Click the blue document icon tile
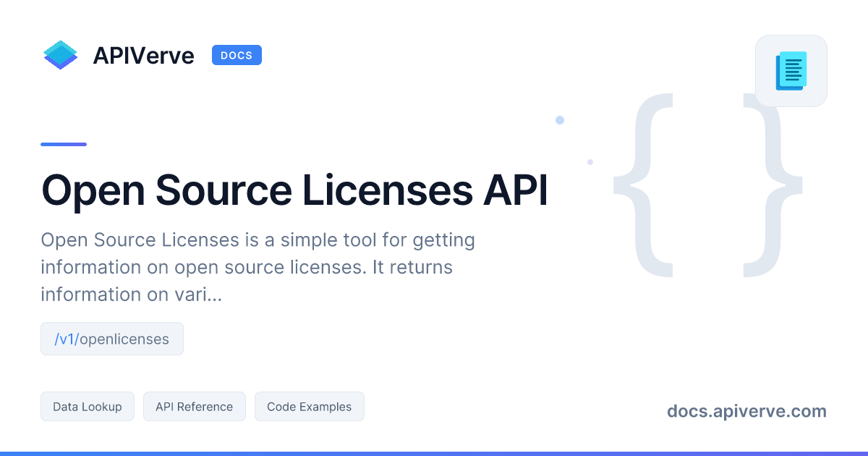 coord(791,71)
